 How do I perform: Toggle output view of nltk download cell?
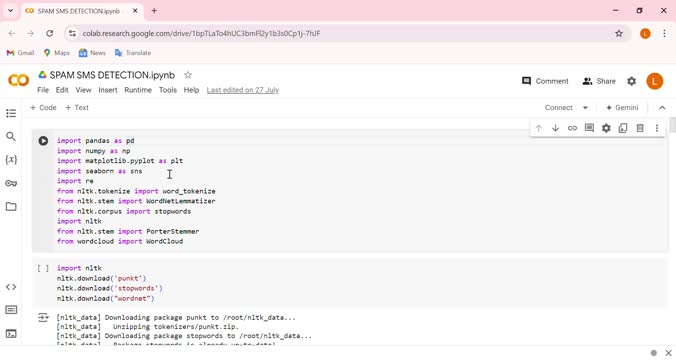[43, 318]
